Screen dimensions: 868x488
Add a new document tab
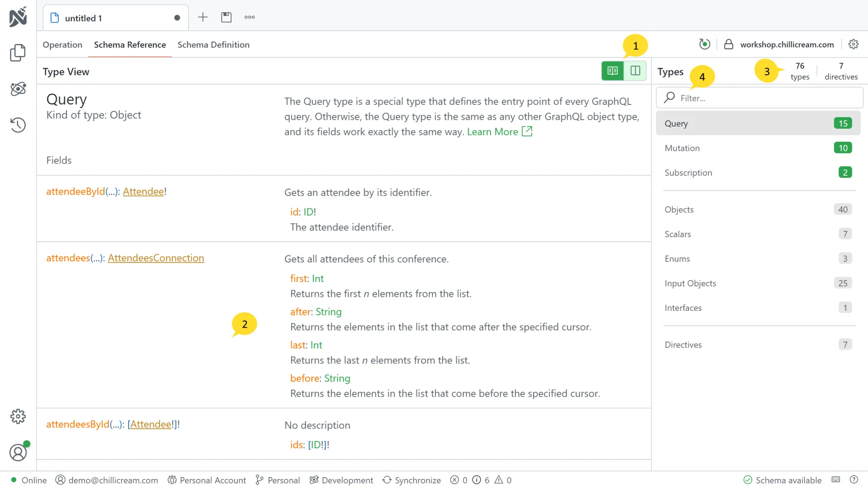click(x=203, y=17)
